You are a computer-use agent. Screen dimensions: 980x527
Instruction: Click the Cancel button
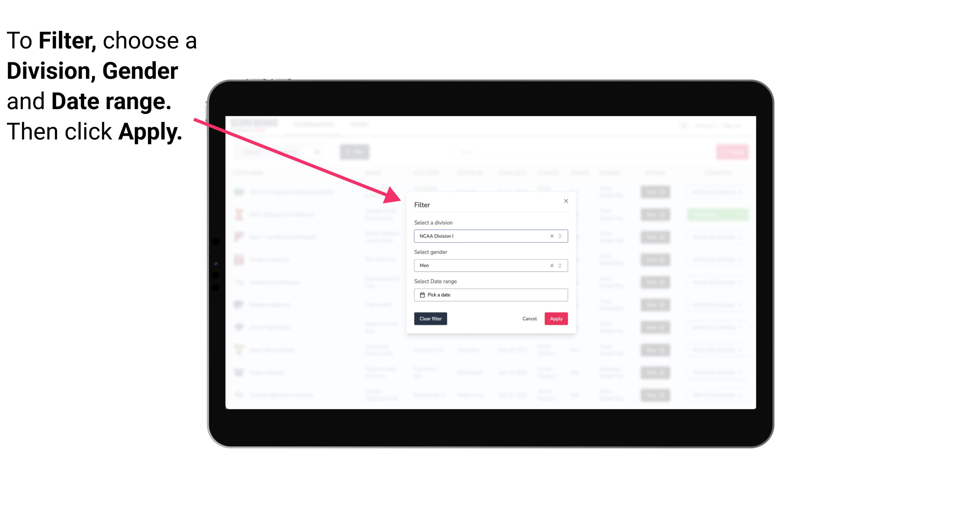tap(529, 319)
